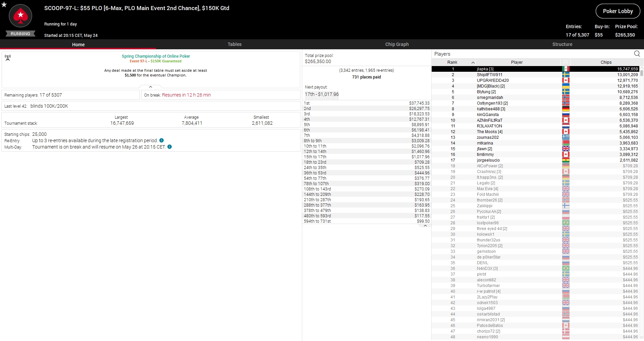
Task: Select player Ostlyngen193 [2]
Action: (x=535, y=103)
